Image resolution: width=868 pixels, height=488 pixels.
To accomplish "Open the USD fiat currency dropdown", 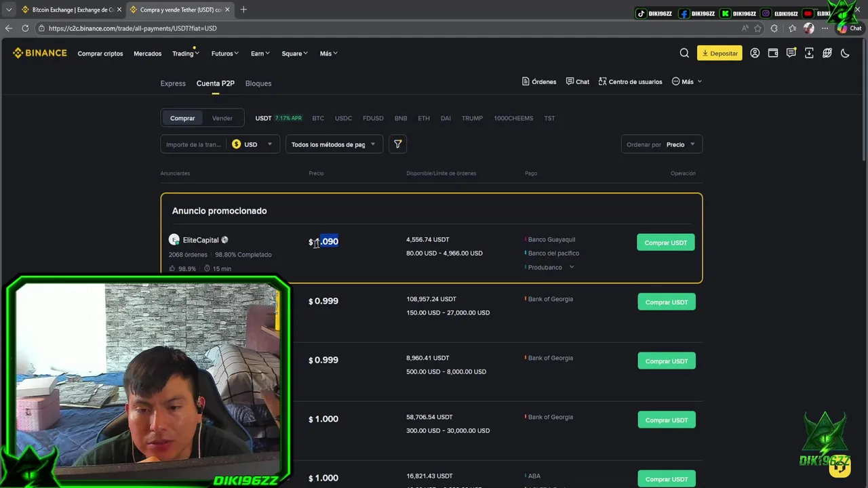I will point(253,144).
